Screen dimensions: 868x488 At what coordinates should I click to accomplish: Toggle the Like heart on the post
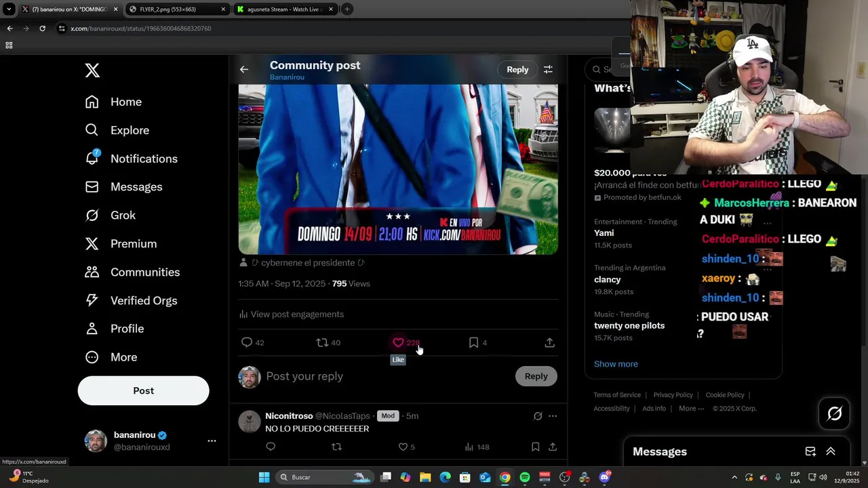(398, 343)
